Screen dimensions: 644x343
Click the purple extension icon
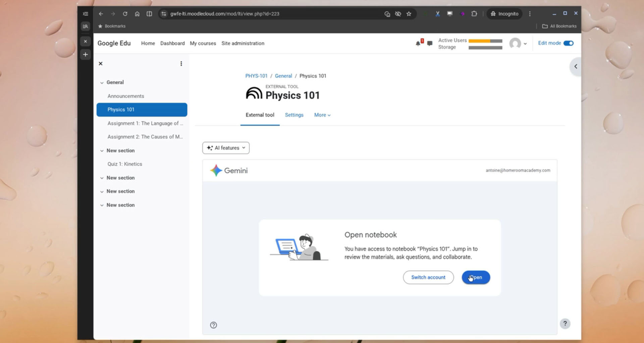pyautogui.click(x=462, y=14)
